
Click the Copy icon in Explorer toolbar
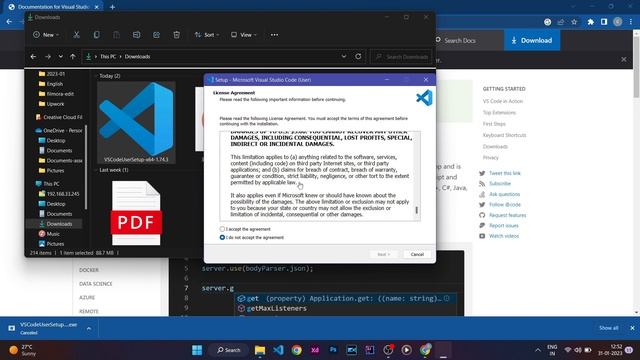tap(96, 35)
